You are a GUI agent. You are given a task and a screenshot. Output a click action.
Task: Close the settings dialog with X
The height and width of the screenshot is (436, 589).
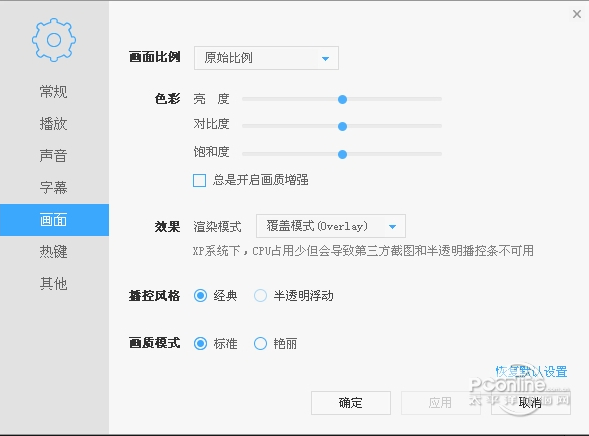pyautogui.click(x=577, y=14)
